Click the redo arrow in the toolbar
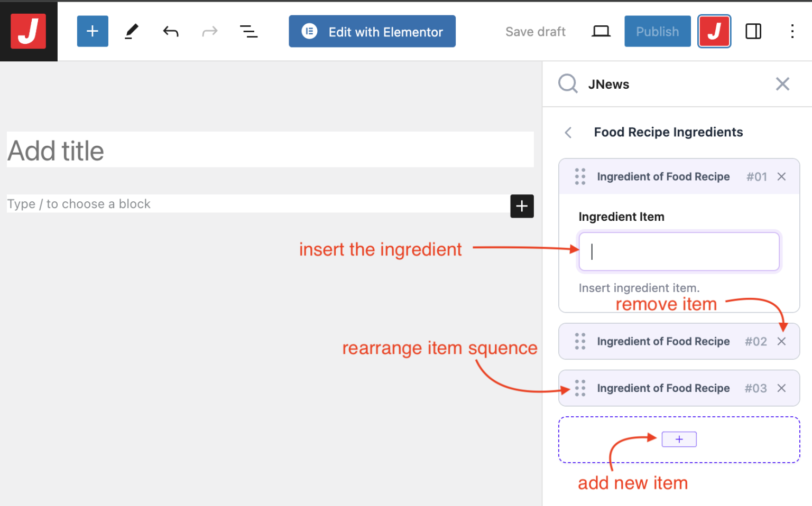The image size is (812, 506). tap(209, 31)
